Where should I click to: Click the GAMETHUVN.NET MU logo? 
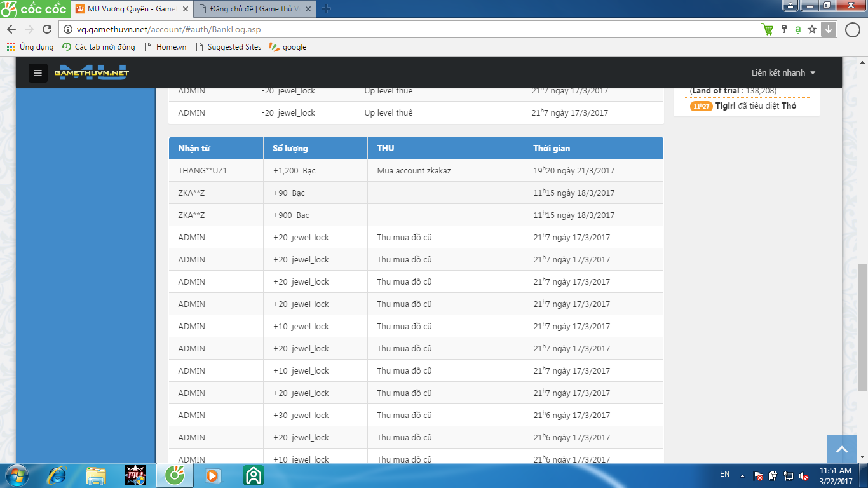click(92, 72)
